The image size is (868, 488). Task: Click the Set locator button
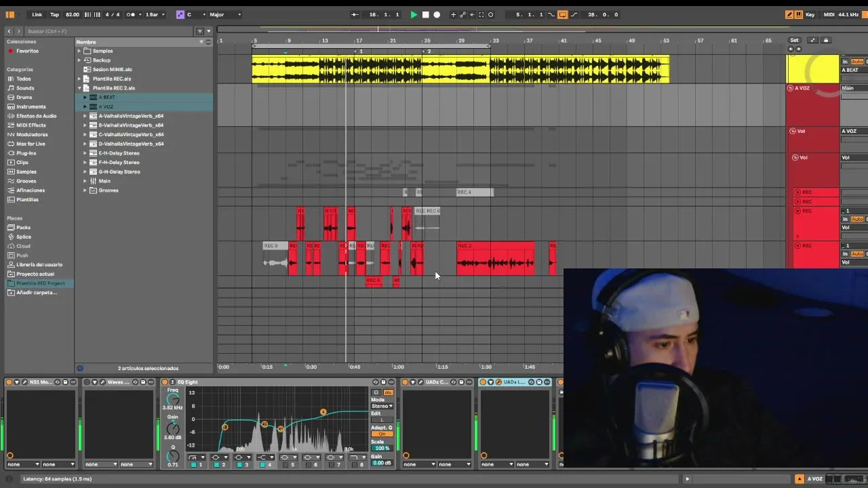point(794,41)
